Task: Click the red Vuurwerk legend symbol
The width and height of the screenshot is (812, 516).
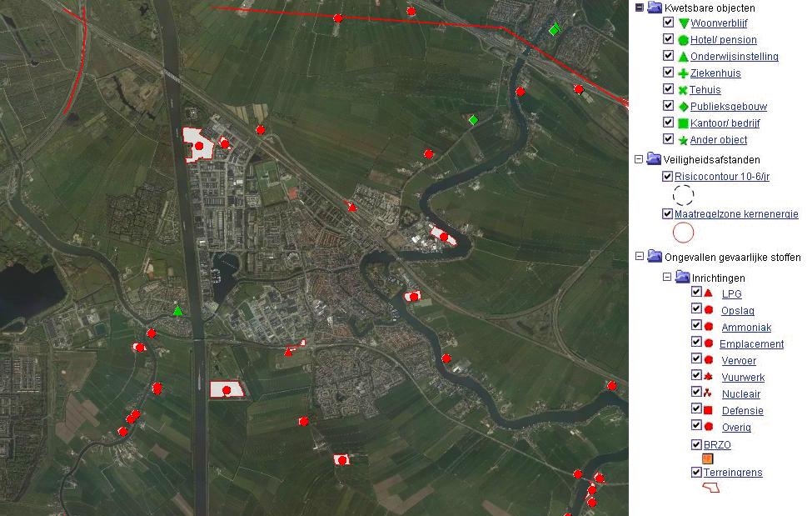Action: pyautogui.click(x=709, y=377)
